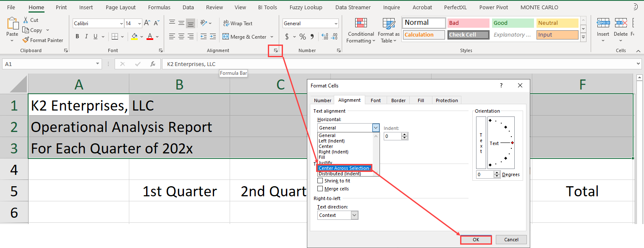
Task: Apply bottom vertical alignment
Action: click(191, 23)
